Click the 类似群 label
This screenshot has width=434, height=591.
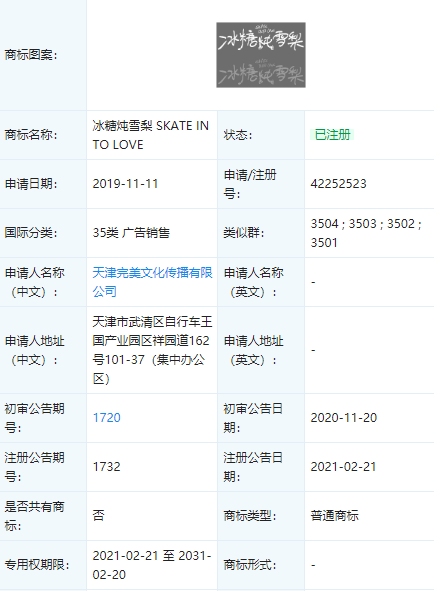[x=244, y=233]
